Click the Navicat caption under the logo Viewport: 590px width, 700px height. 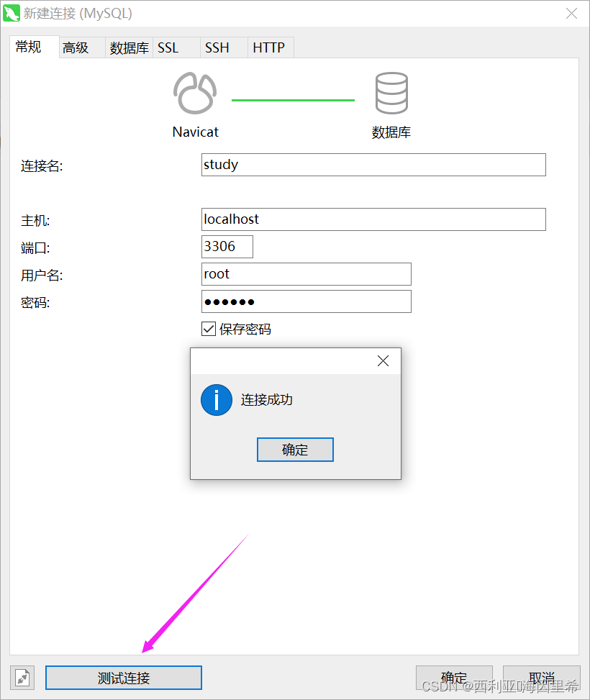click(x=195, y=132)
